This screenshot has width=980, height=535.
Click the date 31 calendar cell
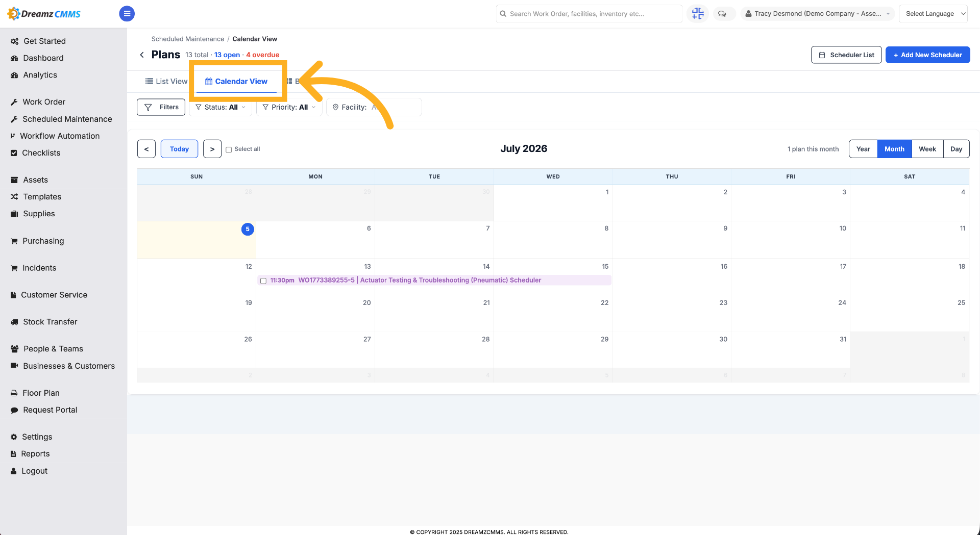point(791,349)
